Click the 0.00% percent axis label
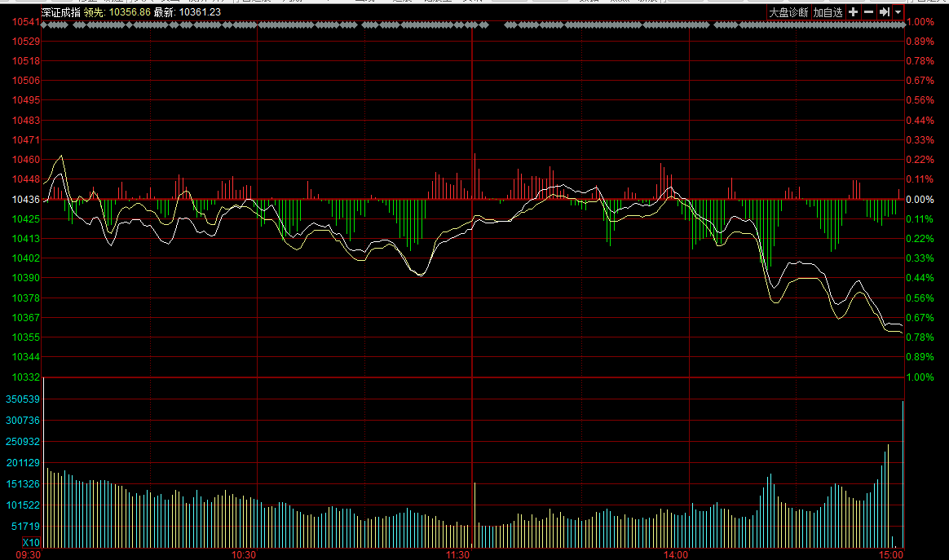Screen dimensions: 949x560 coord(920,200)
